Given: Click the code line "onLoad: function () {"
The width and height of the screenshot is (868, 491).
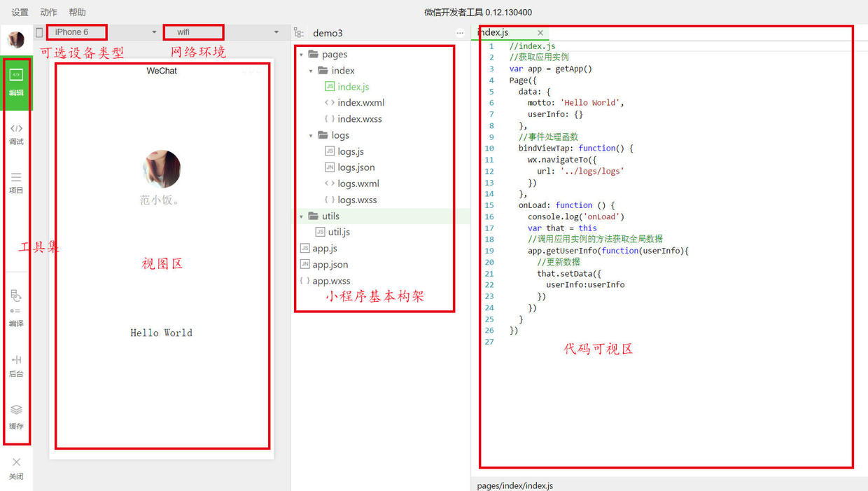Looking at the screenshot, I should (x=567, y=205).
